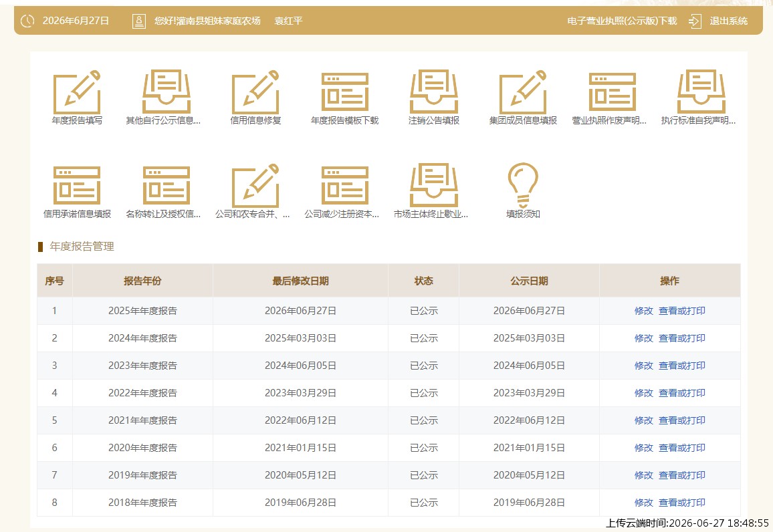Click 修改 for 2022年年度报告
Image resolution: width=773 pixels, height=532 pixels.
[643, 393]
